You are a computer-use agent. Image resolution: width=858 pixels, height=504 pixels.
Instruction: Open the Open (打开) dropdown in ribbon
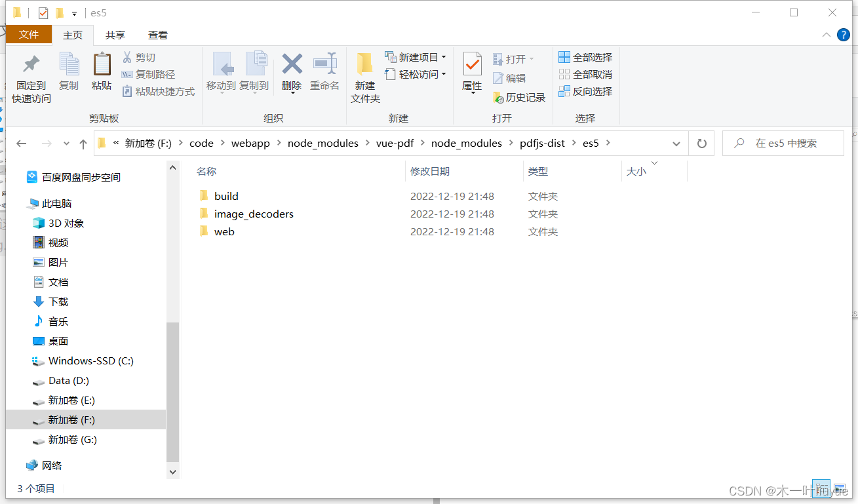(514, 59)
